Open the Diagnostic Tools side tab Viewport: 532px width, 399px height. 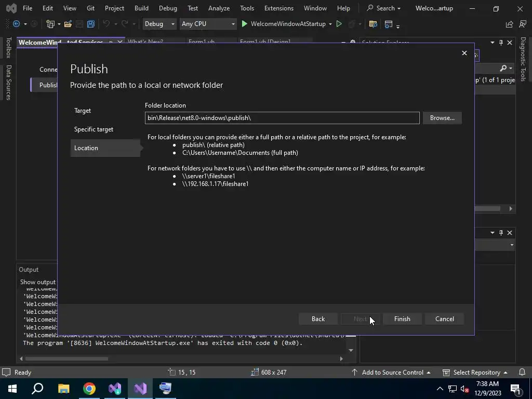click(523, 59)
